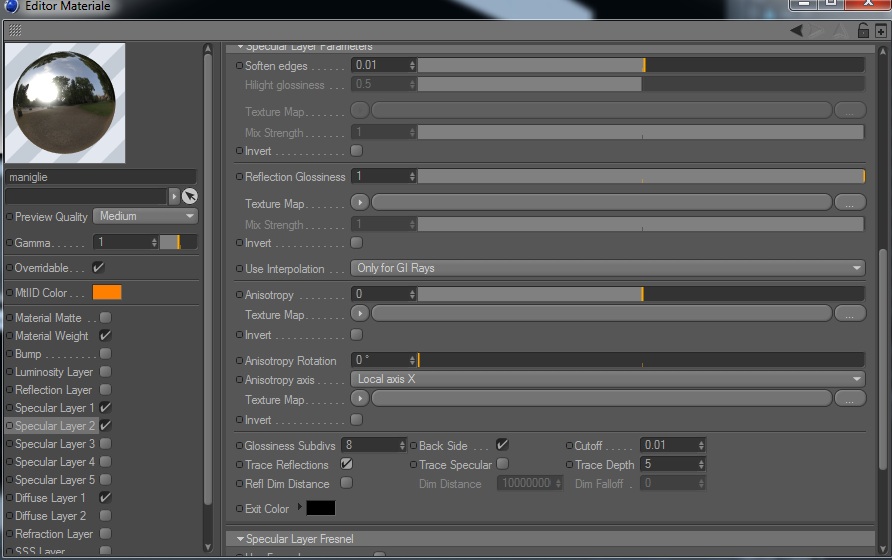Click the new window plus icon
This screenshot has width=892, height=560.
[881, 31]
